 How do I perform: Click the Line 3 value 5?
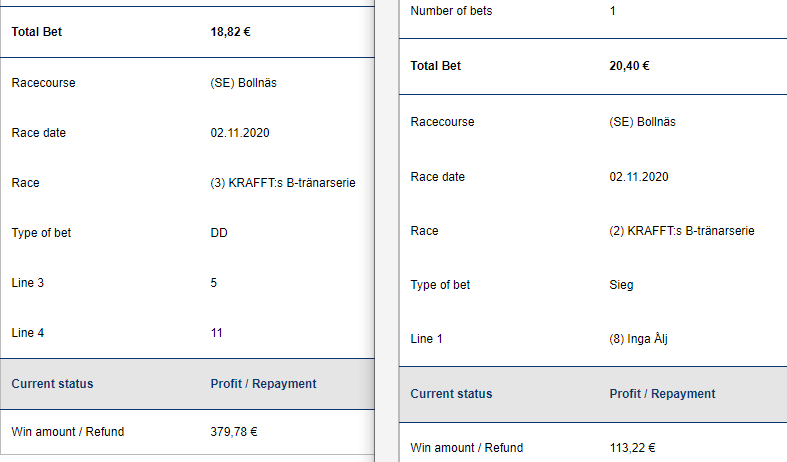214,283
